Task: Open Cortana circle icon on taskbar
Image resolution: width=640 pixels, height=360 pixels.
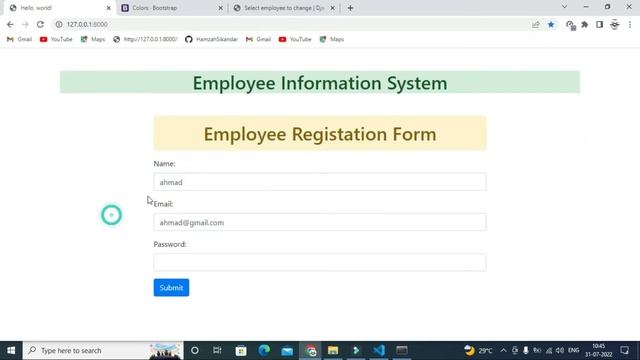Action: [x=195, y=350]
